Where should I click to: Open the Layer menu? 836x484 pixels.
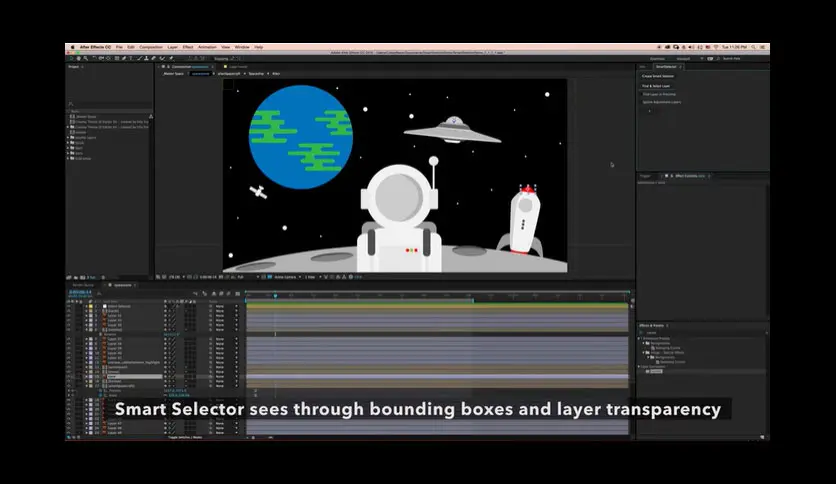173,47
